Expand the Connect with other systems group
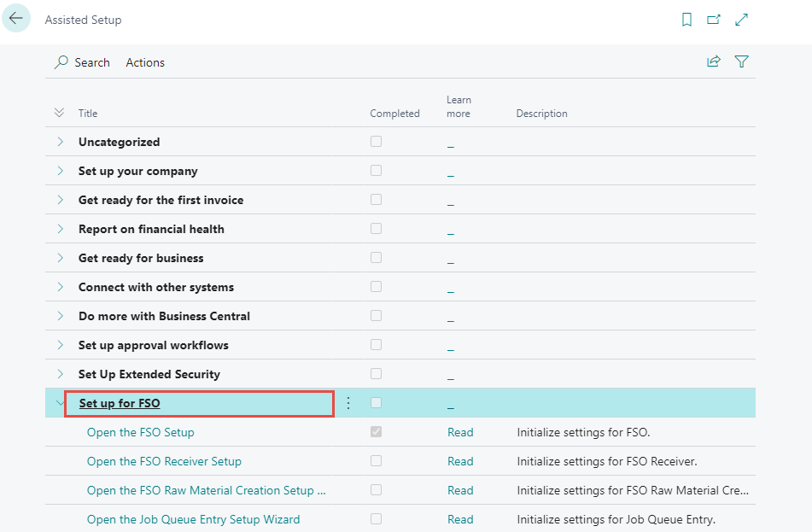Viewport: 812px width, 532px height. coord(60,287)
